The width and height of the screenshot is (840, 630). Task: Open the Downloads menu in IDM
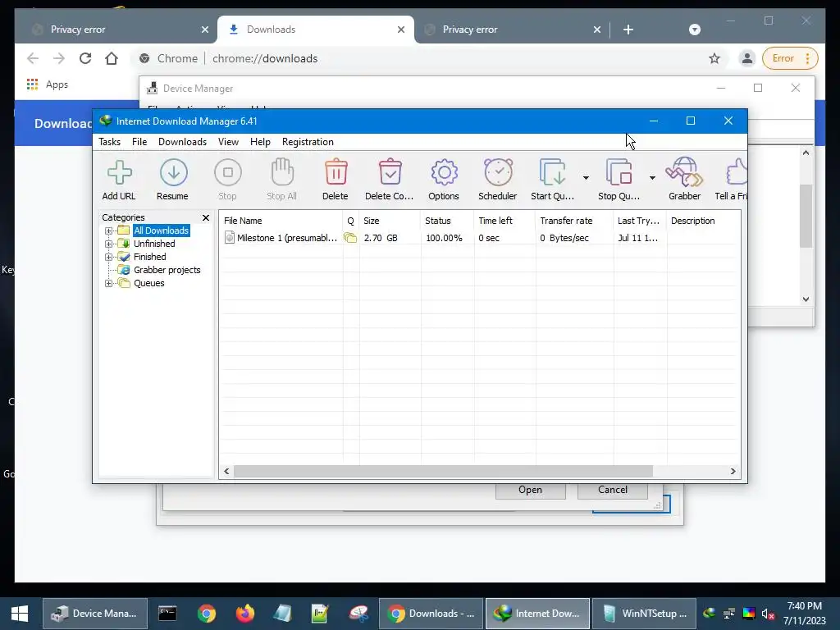[182, 142]
